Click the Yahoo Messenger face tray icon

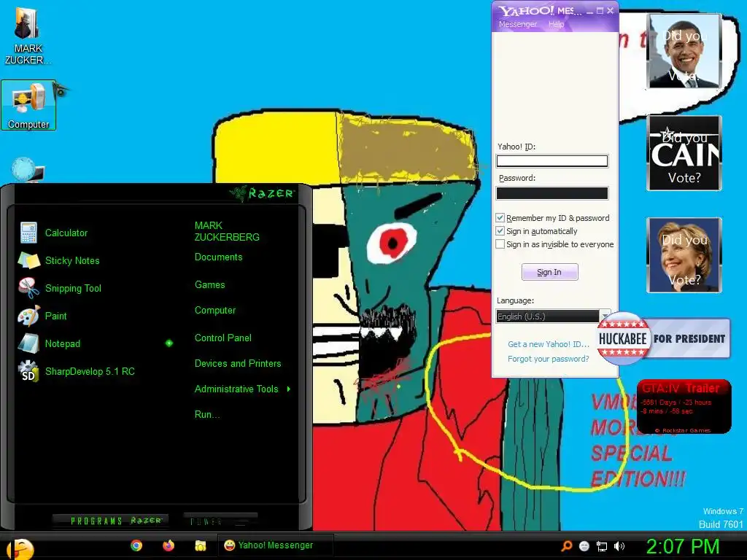584,546
